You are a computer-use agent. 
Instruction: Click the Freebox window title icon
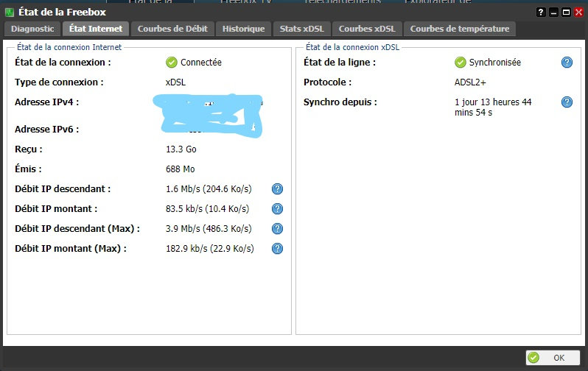click(10, 13)
